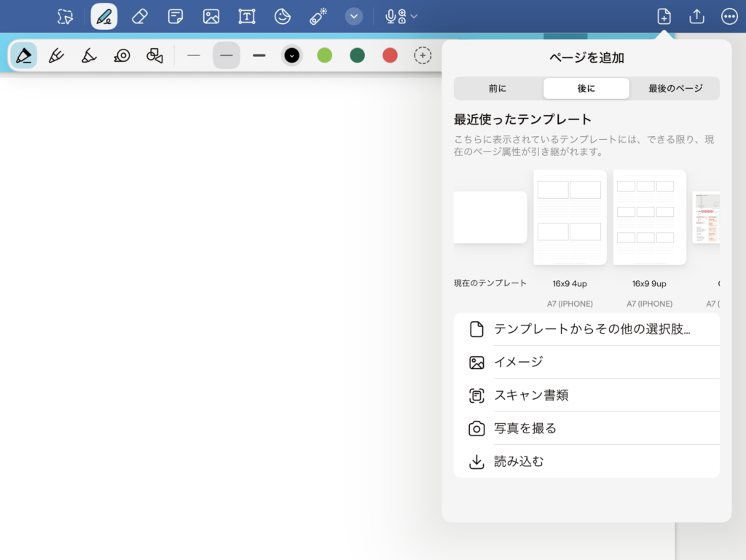Tap the share export icon
This screenshot has height=560, width=746.
(x=696, y=16)
